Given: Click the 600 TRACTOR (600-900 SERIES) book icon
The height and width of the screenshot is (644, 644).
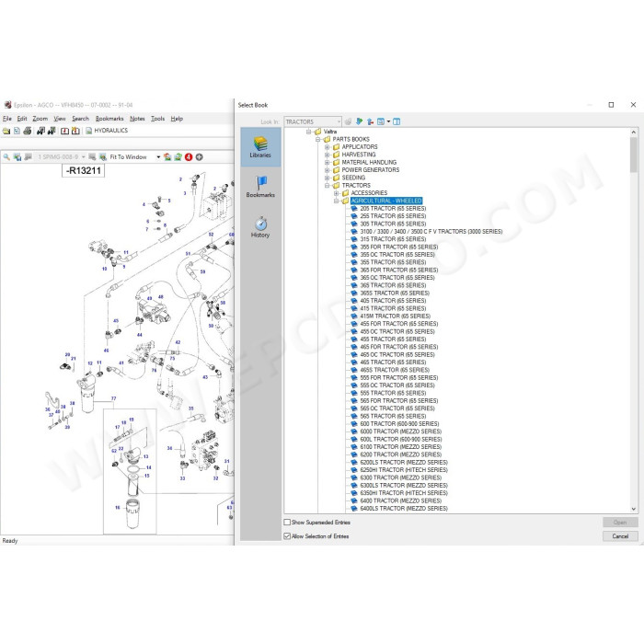Looking at the screenshot, I should [x=354, y=424].
